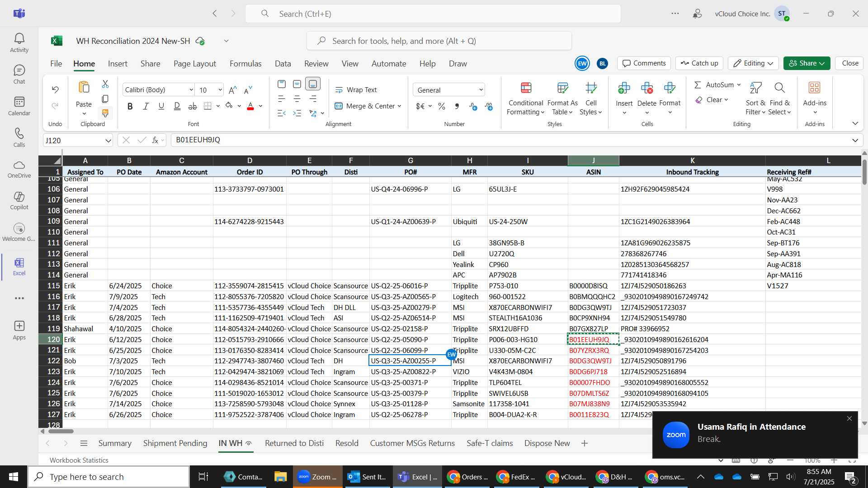Toggle Strikethrough formatting

(x=193, y=106)
